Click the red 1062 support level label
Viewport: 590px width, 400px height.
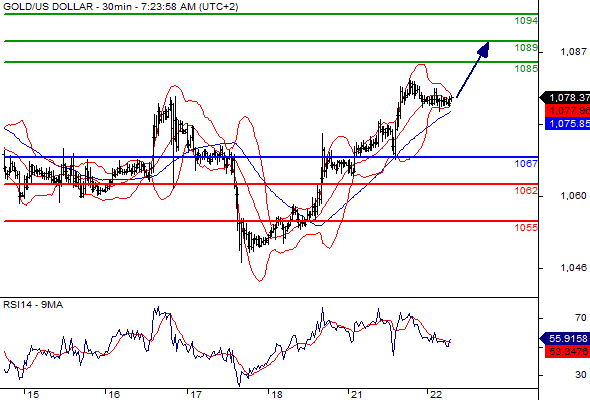coord(526,191)
